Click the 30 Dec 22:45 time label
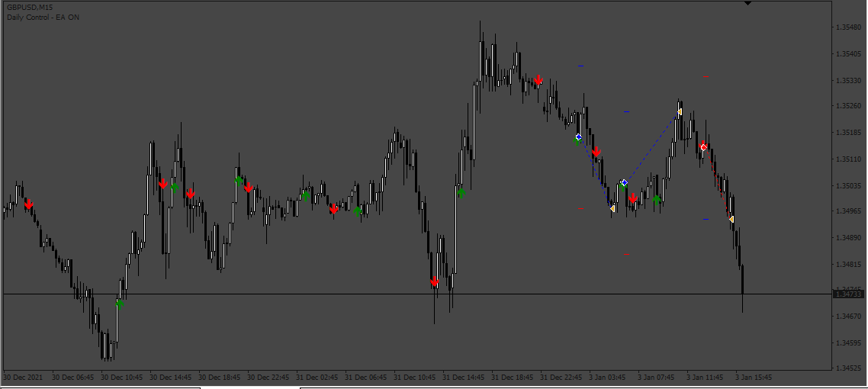 coord(268,378)
